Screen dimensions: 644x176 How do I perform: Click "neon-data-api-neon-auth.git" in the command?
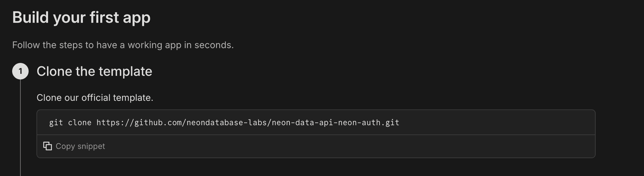335,123
